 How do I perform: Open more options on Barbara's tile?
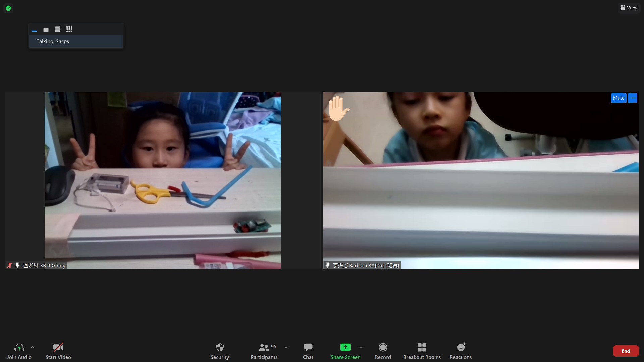point(632,98)
